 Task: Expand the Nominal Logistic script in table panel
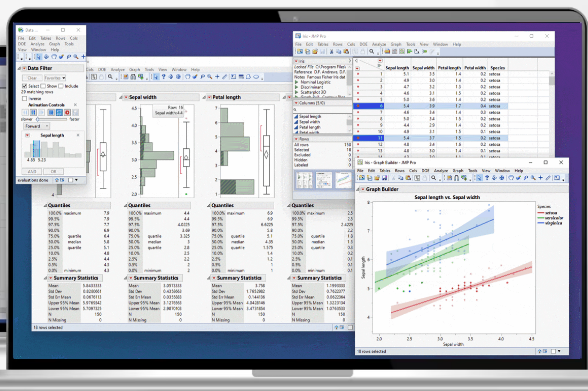pyautogui.click(x=296, y=82)
